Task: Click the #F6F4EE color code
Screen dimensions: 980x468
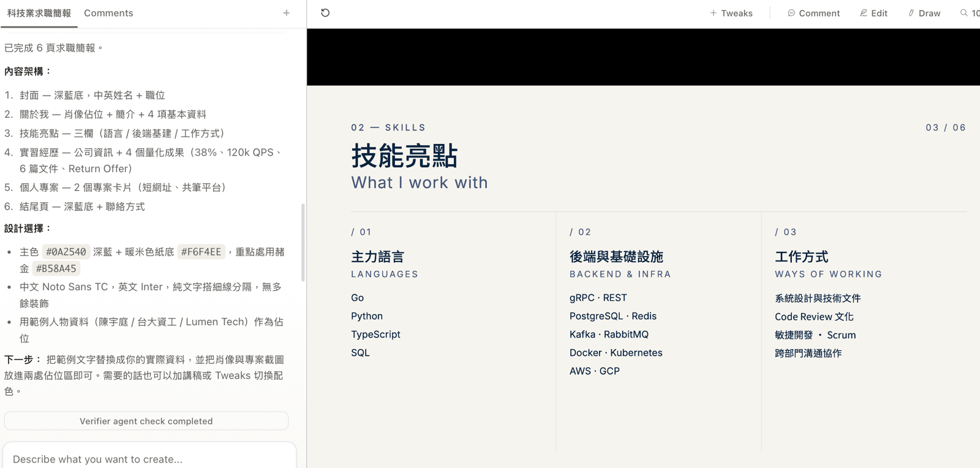Action: click(x=201, y=252)
